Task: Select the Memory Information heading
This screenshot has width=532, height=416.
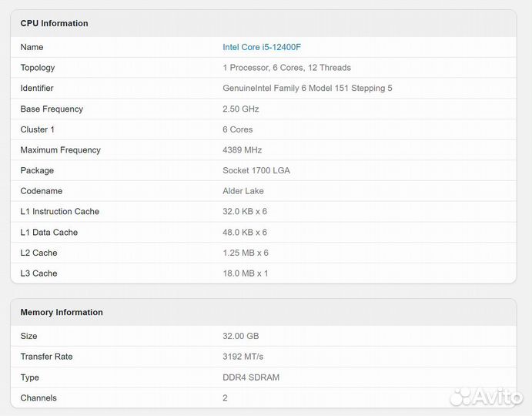Action: coord(62,312)
